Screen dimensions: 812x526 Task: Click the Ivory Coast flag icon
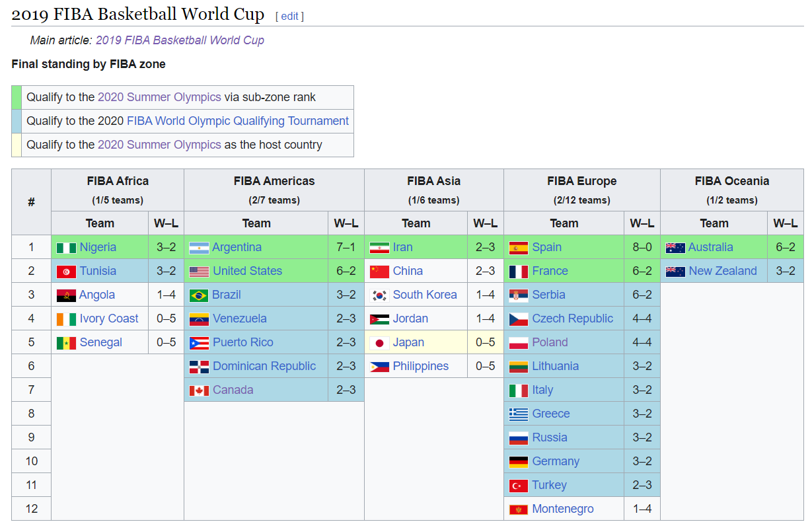point(66,319)
